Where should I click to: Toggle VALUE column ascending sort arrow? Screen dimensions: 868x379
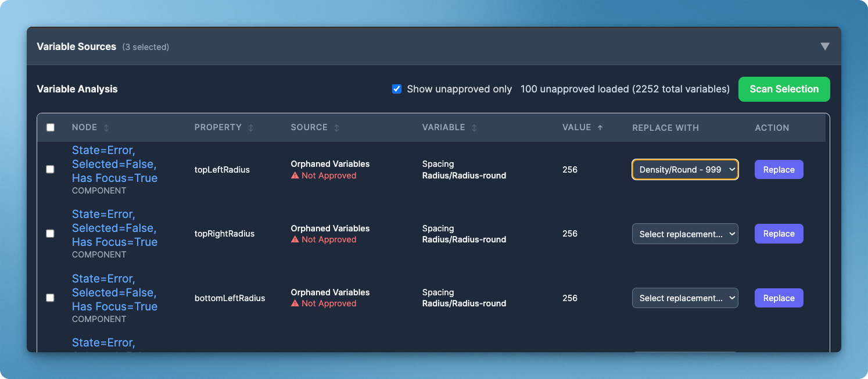[x=600, y=127]
